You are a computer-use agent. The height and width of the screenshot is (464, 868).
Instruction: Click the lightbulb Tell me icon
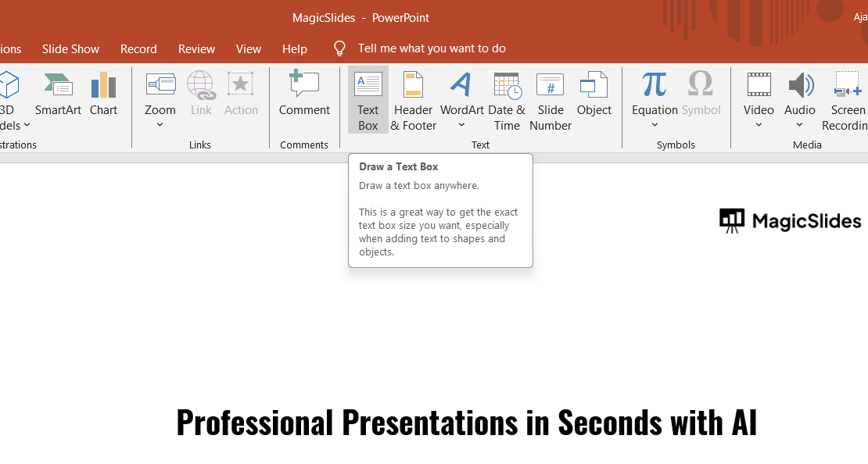point(339,48)
